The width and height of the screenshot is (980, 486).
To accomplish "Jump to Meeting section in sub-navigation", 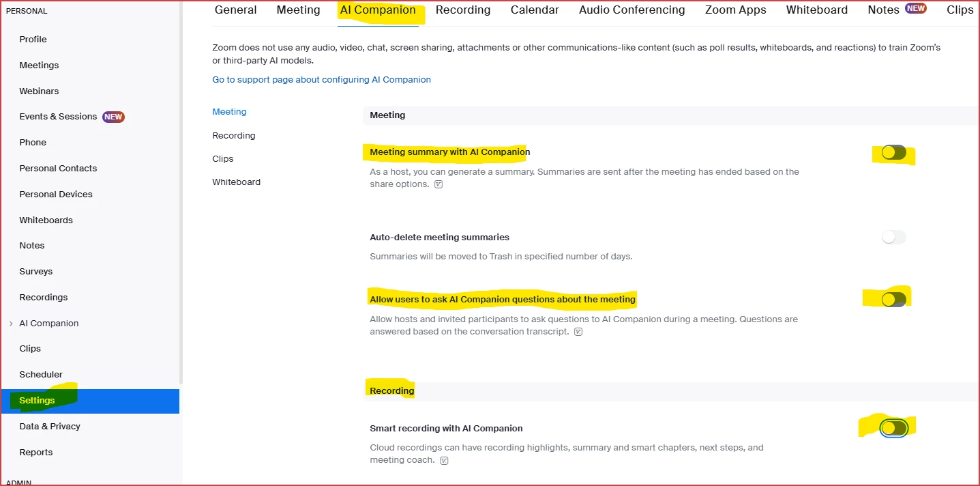I will click(x=229, y=112).
